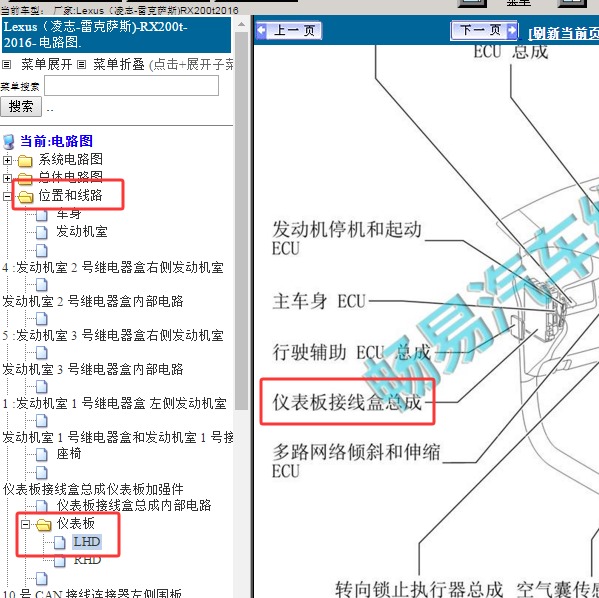Image resolution: width=599 pixels, height=598 pixels.
Task: Open the 车身 tree item
Action: [x=69, y=214]
